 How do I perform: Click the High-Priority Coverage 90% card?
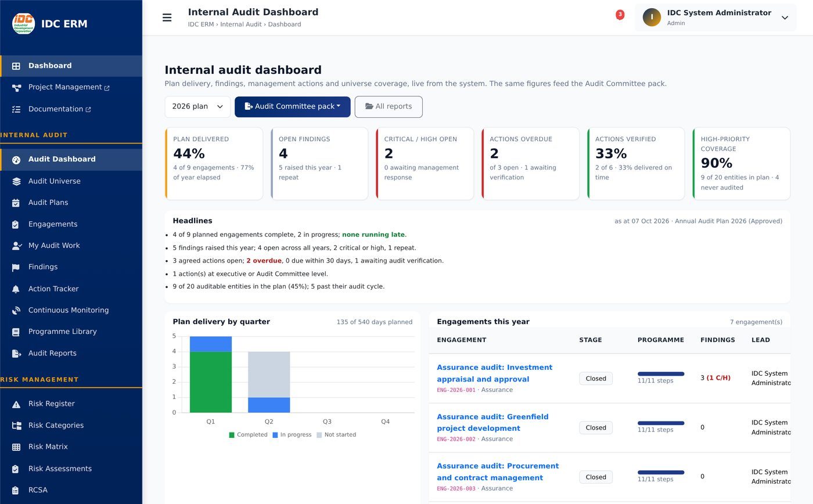tap(742, 164)
